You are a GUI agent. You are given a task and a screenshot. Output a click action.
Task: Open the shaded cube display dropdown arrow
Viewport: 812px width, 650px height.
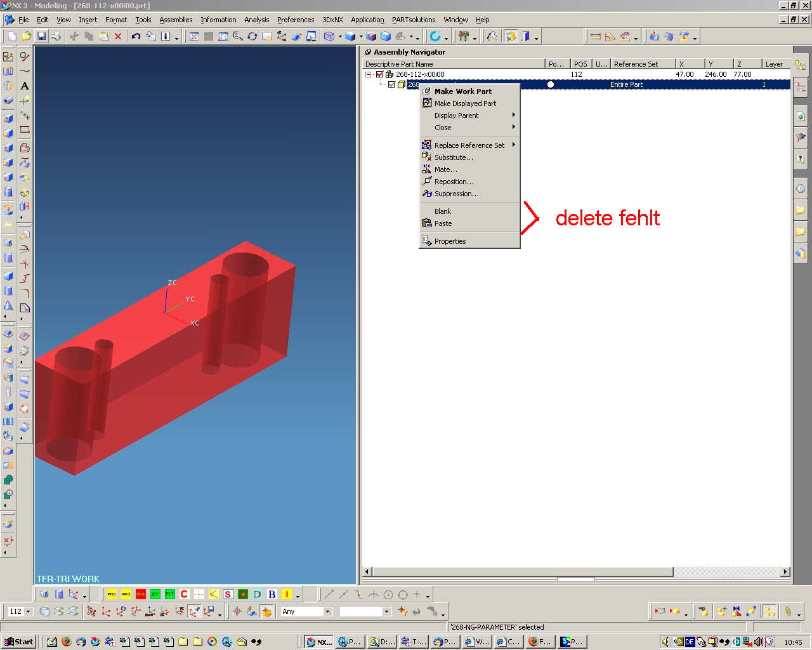[x=361, y=37]
